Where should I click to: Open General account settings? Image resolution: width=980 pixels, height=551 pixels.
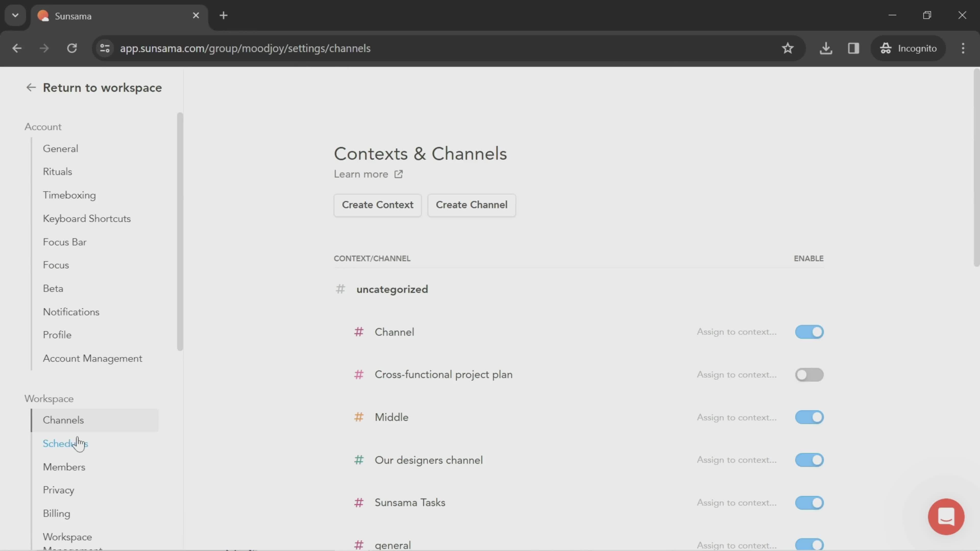60,148
